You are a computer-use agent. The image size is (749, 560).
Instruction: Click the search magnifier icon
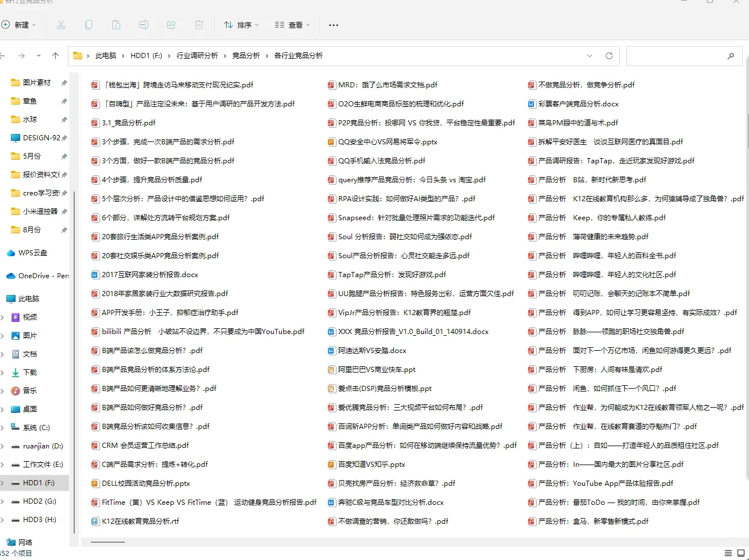click(731, 56)
